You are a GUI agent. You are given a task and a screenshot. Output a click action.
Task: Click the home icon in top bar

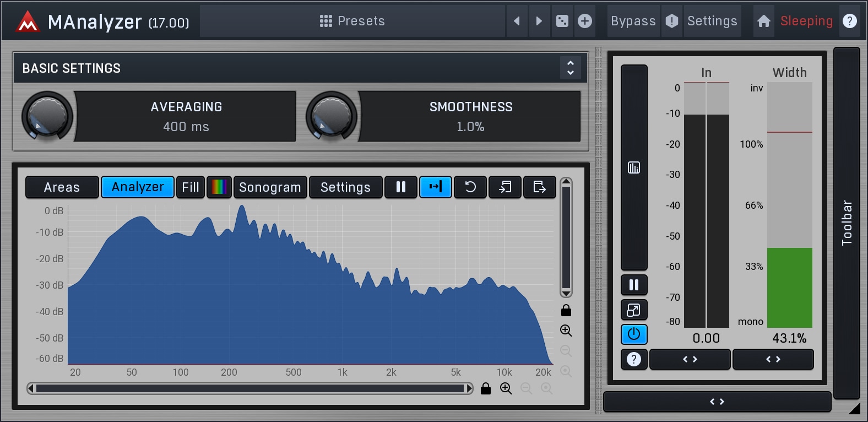(x=763, y=21)
